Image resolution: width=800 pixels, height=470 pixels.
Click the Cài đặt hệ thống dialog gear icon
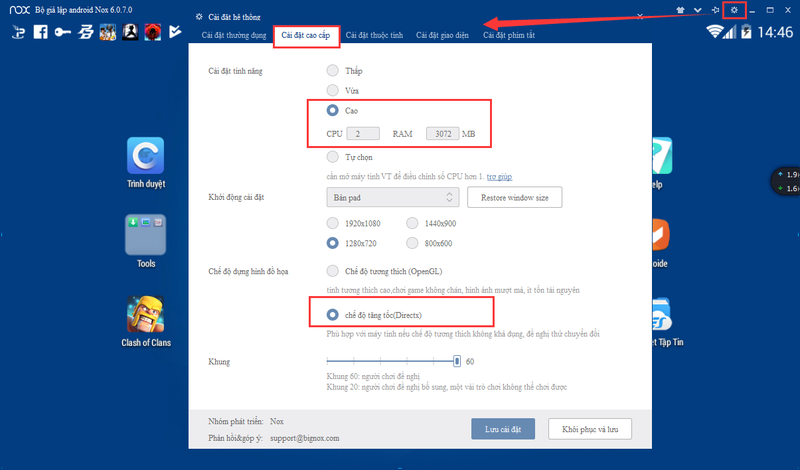(199, 17)
